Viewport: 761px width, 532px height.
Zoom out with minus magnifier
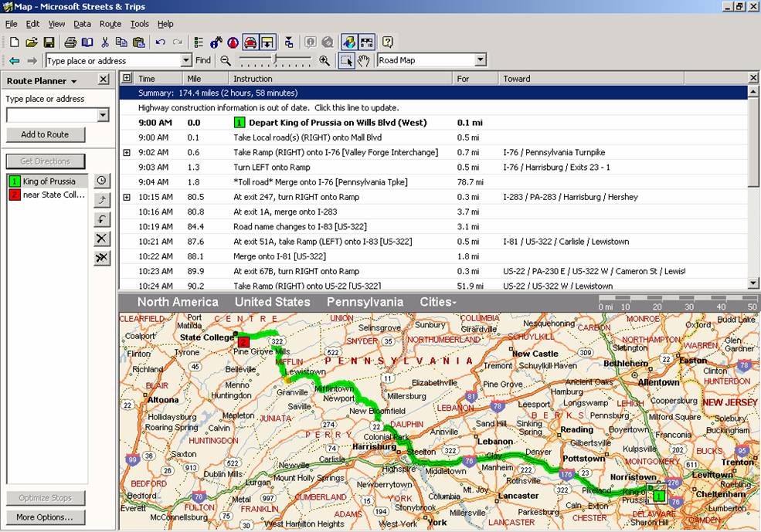click(225, 61)
